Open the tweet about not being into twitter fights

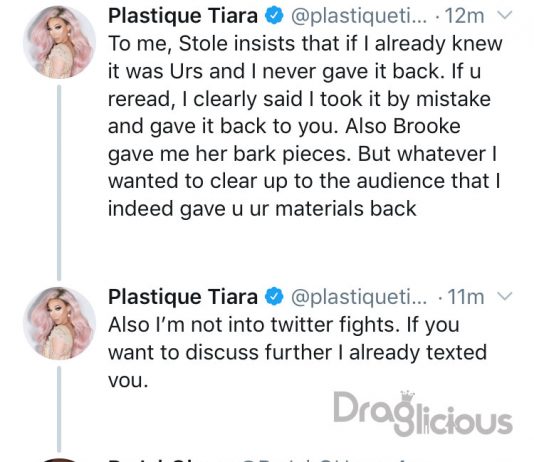(297, 352)
